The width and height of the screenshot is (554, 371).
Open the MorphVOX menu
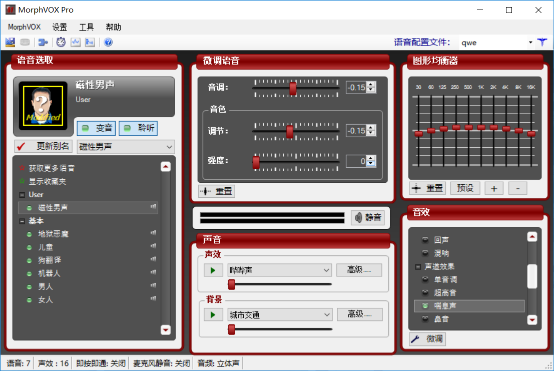pos(24,27)
